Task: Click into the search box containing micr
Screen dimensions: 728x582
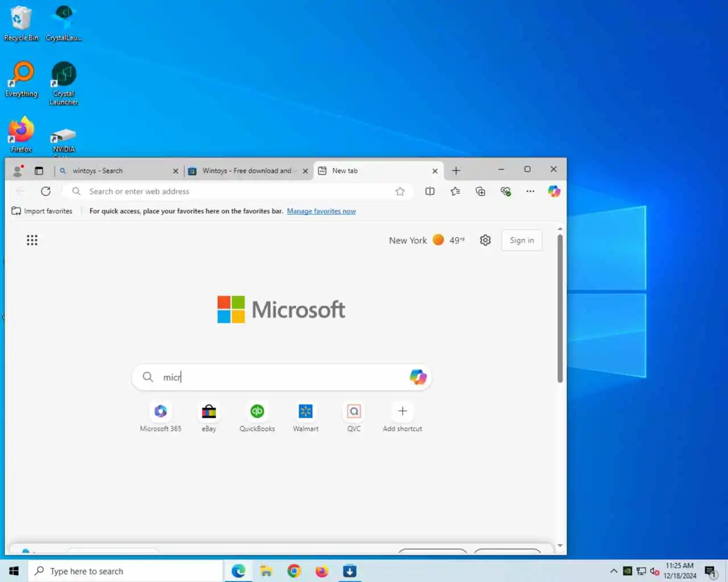Action: pyautogui.click(x=282, y=377)
